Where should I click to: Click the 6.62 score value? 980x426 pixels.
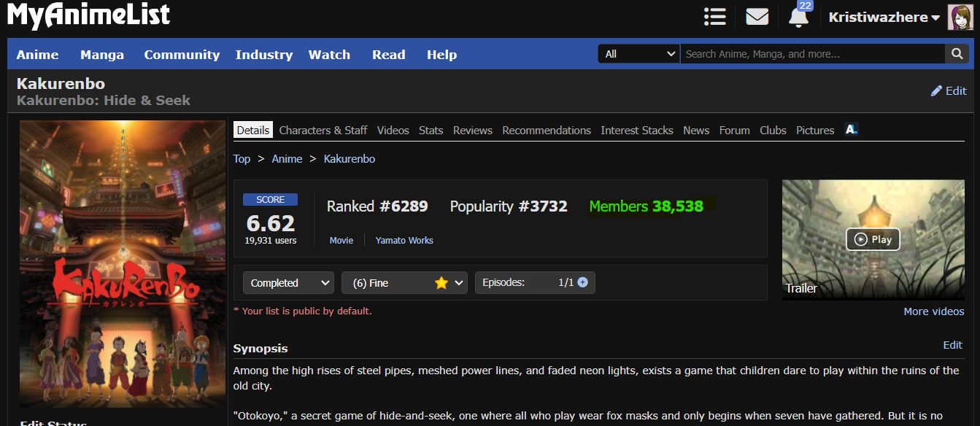click(271, 222)
